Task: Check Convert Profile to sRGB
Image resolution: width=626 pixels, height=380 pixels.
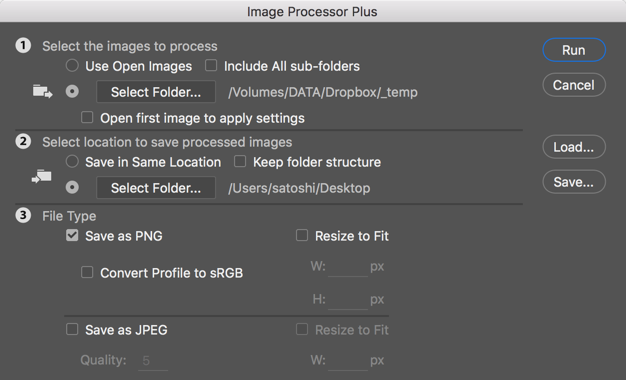Action: (87, 272)
